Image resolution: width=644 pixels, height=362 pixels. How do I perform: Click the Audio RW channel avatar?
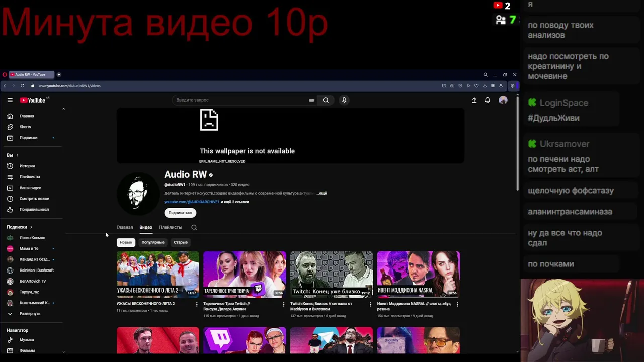138,194
